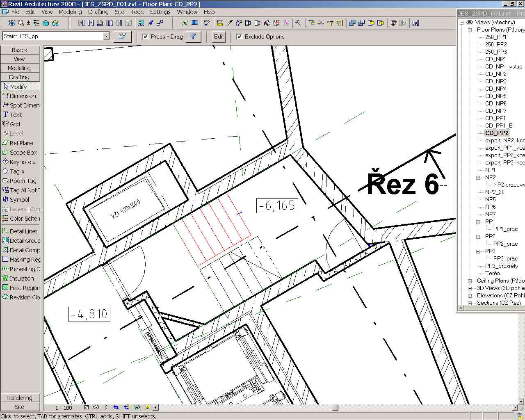Switch to the Basics design bar tab
The width and height of the screenshot is (525, 420).
tap(20, 50)
